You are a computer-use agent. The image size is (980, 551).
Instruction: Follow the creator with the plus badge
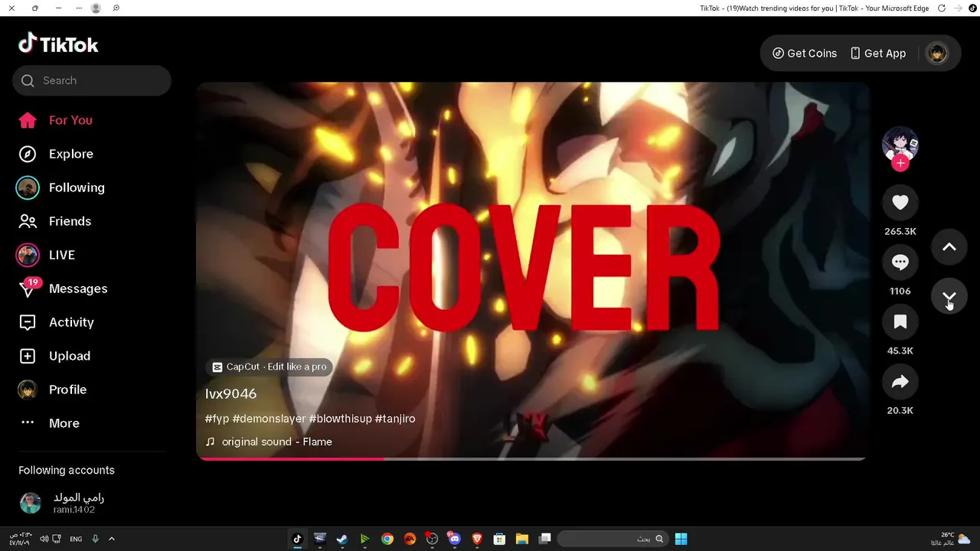point(900,163)
